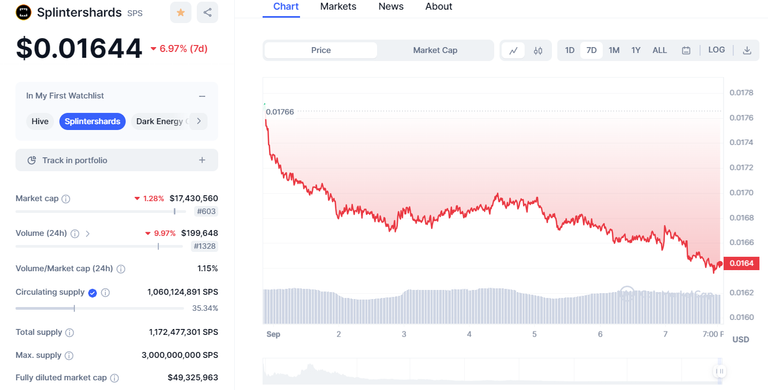Click the Track in portfolio button
The height and width of the screenshot is (390, 768).
pos(117,160)
